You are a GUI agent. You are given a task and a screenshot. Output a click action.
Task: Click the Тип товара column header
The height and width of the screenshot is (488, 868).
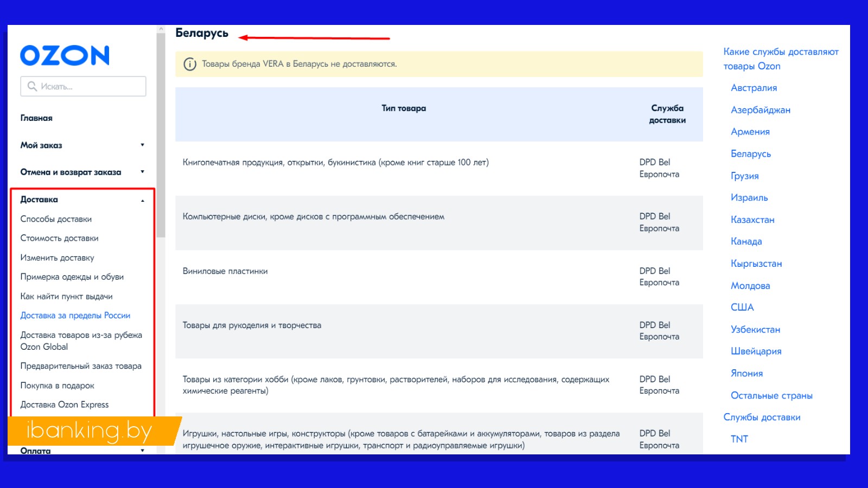pos(404,108)
